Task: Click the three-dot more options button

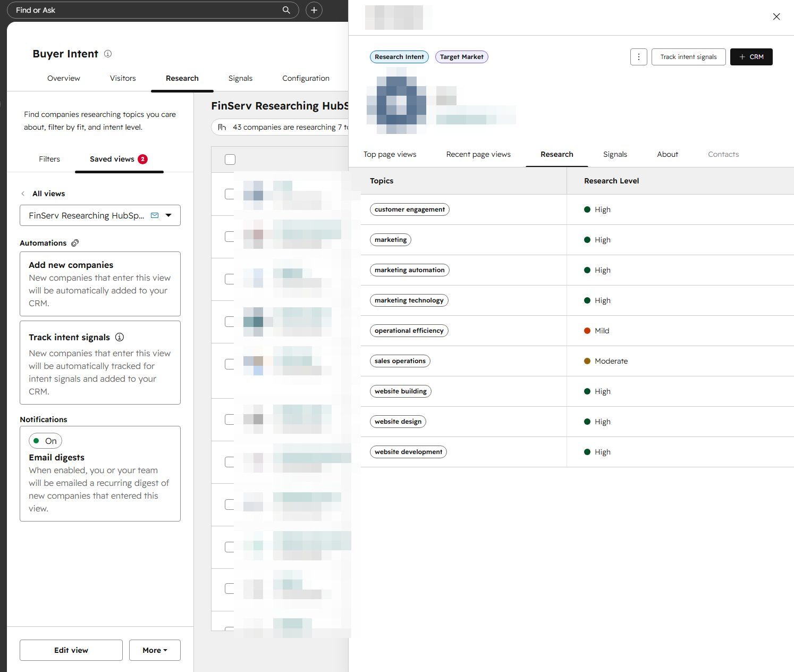Action: coord(638,57)
